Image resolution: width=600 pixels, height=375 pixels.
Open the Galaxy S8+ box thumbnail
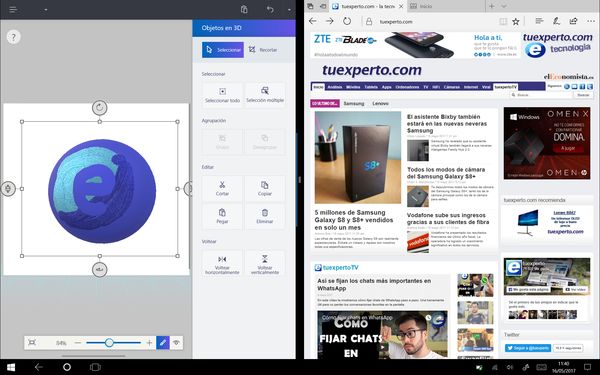(358, 157)
